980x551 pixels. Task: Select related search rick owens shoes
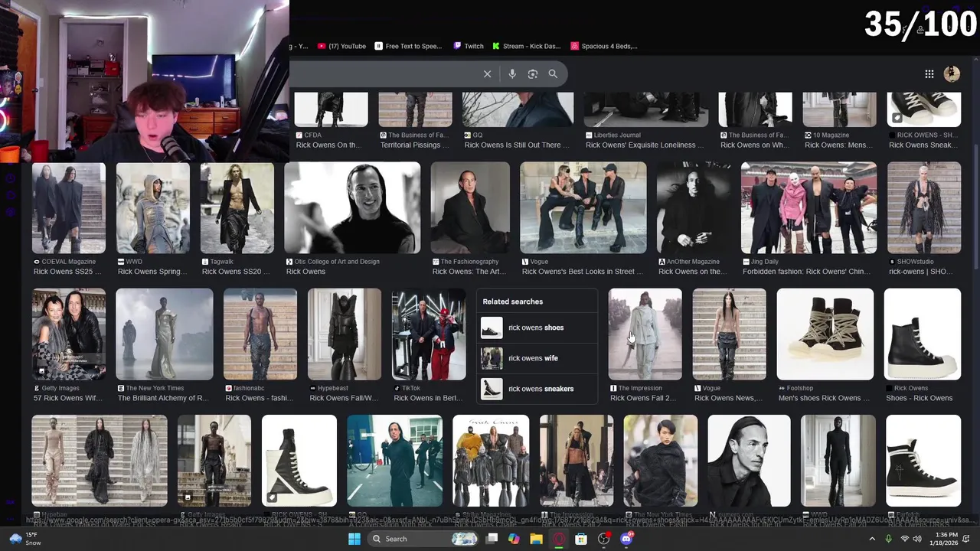536,328
